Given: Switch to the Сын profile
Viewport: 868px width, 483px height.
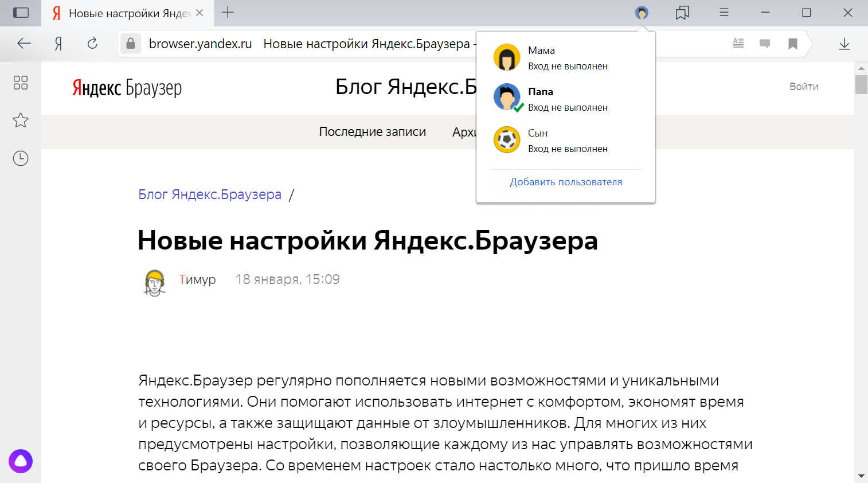Looking at the screenshot, I should pyautogui.click(x=566, y=141).
